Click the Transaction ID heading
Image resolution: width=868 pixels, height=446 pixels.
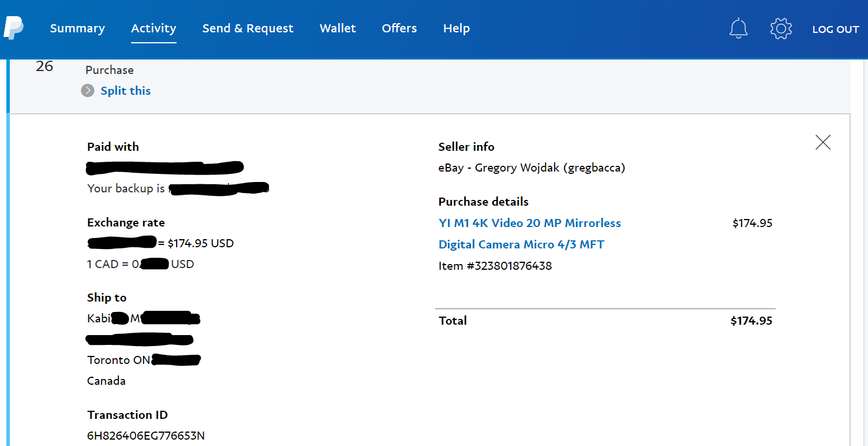128,415
